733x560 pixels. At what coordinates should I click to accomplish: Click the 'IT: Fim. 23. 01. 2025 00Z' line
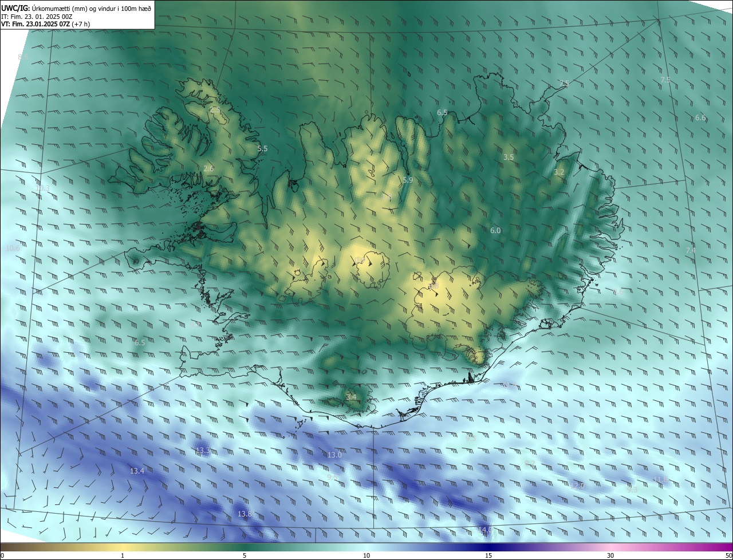[36, 17]
